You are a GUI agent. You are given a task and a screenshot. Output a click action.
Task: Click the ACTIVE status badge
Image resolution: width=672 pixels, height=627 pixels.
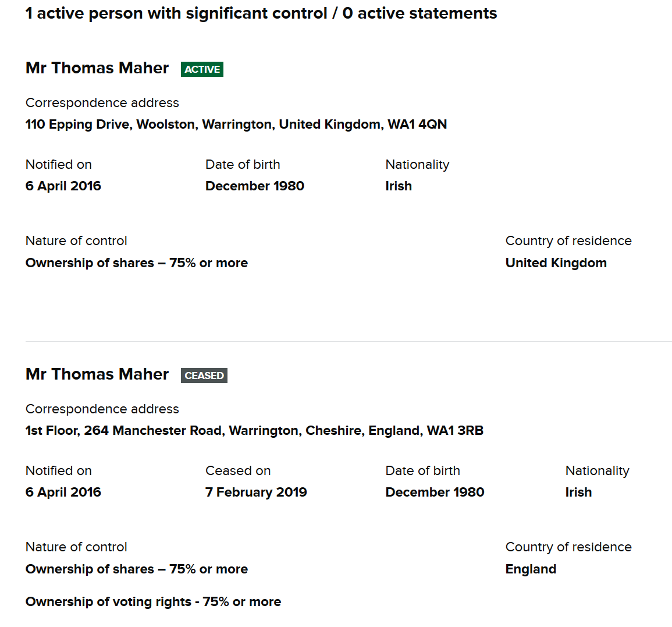tap(202, 69)
